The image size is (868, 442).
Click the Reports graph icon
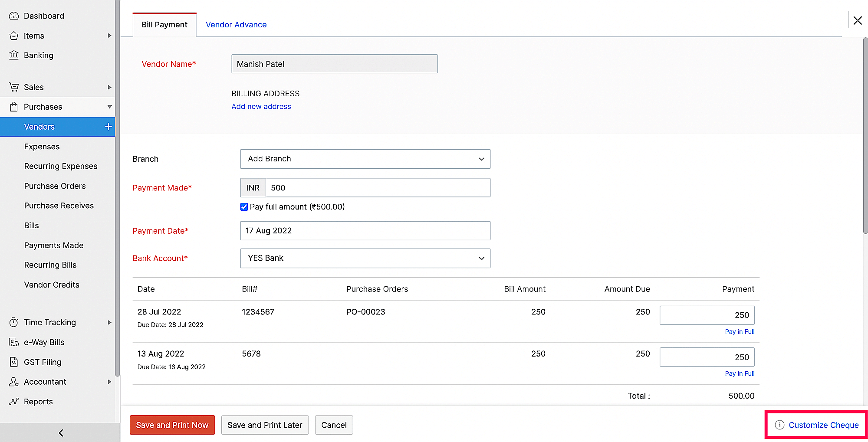click(x=14, y=402)
